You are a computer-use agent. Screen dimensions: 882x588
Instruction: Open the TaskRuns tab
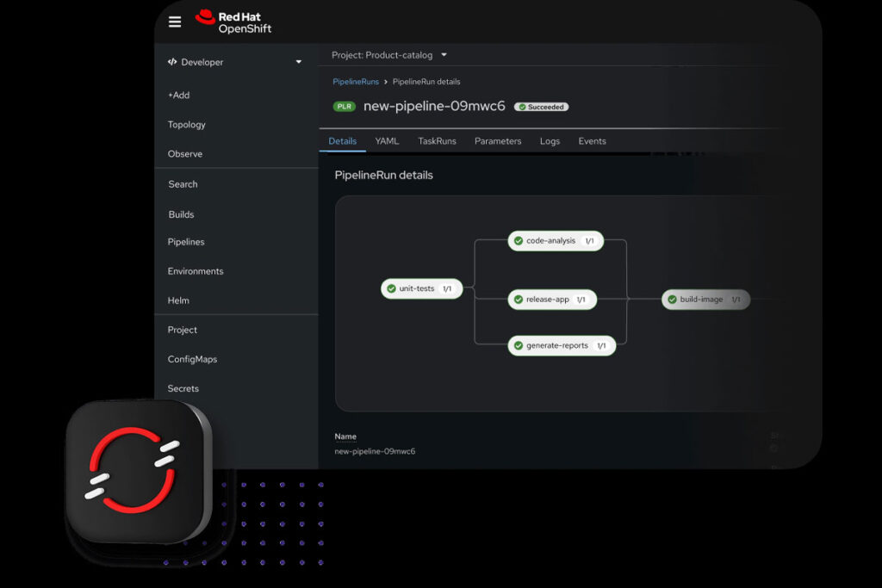[437, 140]
